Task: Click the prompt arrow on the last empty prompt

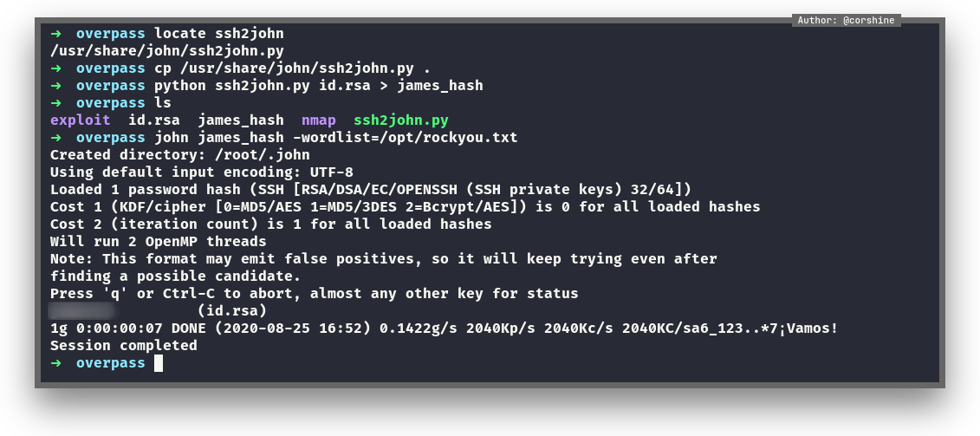Action: point(55,363)
